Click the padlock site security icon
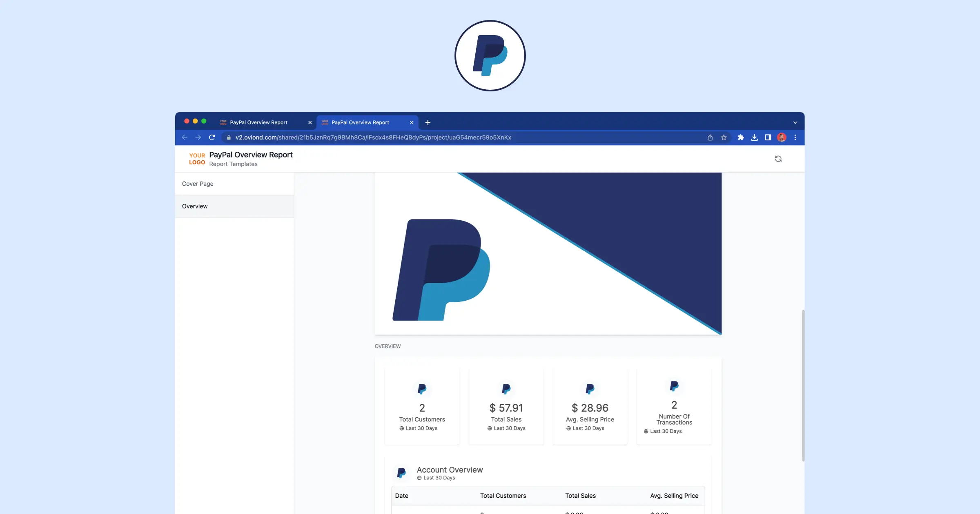 point(229,137)
